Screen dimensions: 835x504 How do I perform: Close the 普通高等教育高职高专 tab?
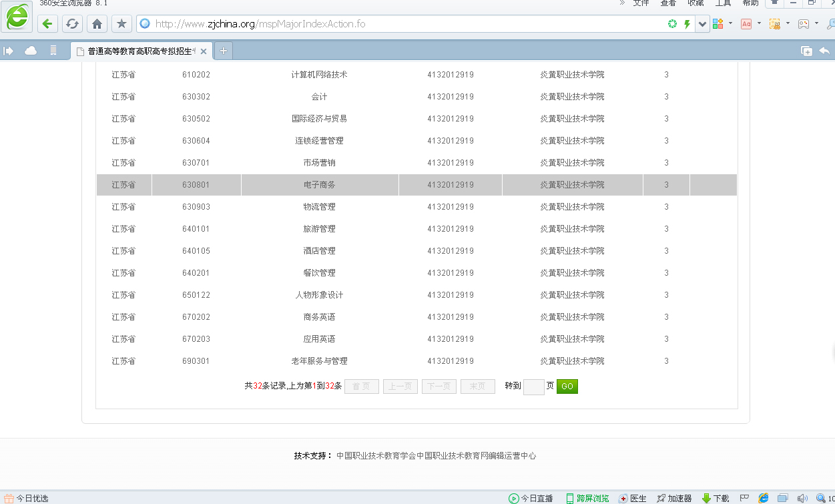204,51
